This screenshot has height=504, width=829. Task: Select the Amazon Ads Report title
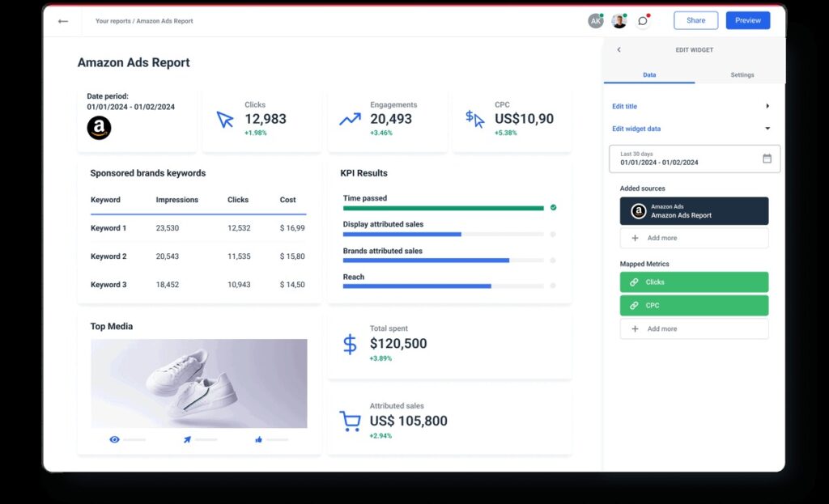[134, 62]
